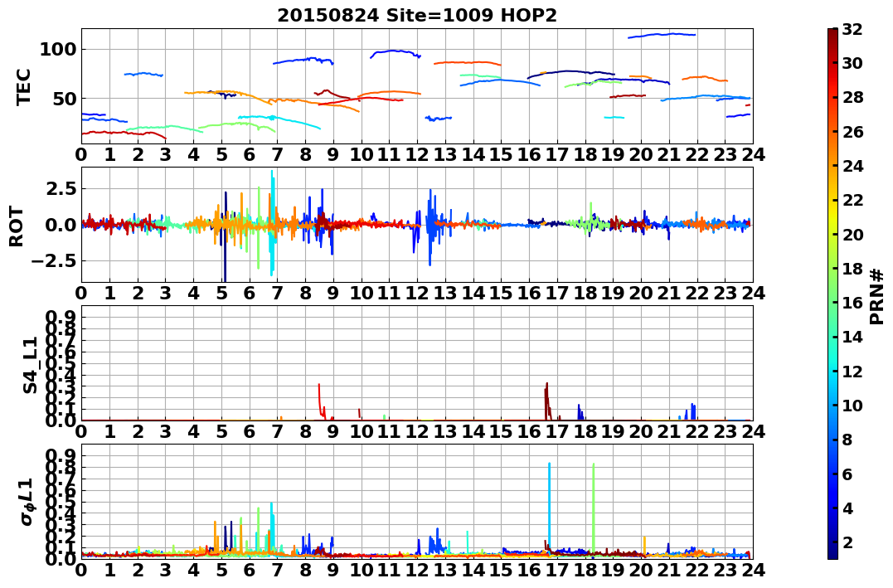Click hour 5 tick under ROT panel

[x=221, y=293]
